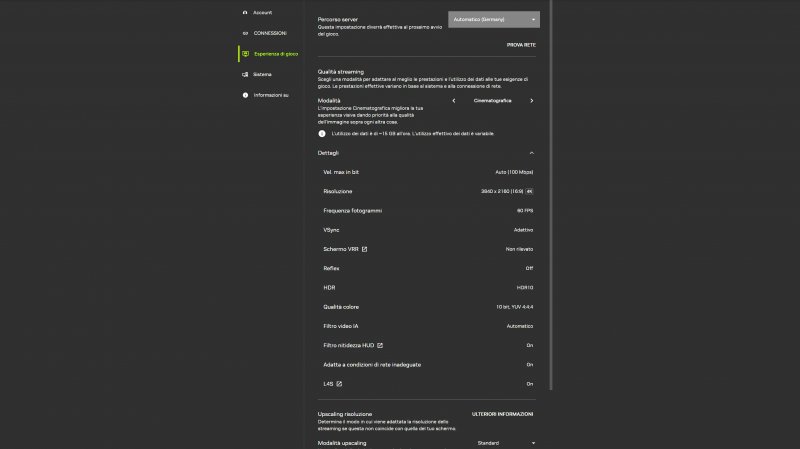The height and width of the screenshot is (449, 800).
Task: Open the Sistema settings section
Action: tap(261, 74)
